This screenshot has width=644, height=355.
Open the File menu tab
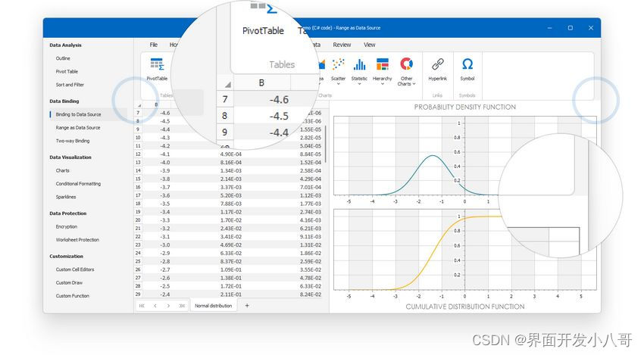point(154,45)
